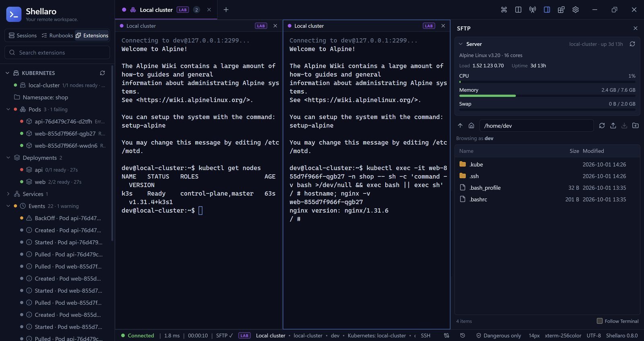The width and height of the screenshot is (644, 341).
Task: Select the .bash_profile file
Action: [x=547, y=188]
